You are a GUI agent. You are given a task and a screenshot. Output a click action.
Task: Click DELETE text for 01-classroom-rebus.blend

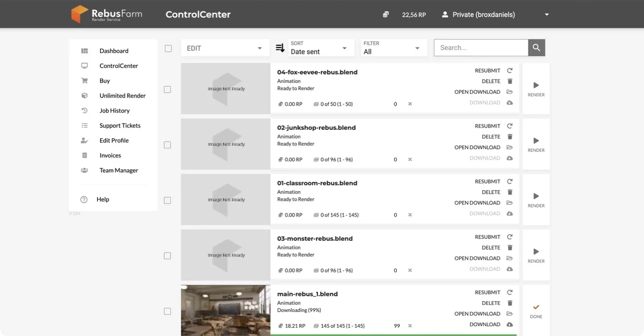coord(491,192)
